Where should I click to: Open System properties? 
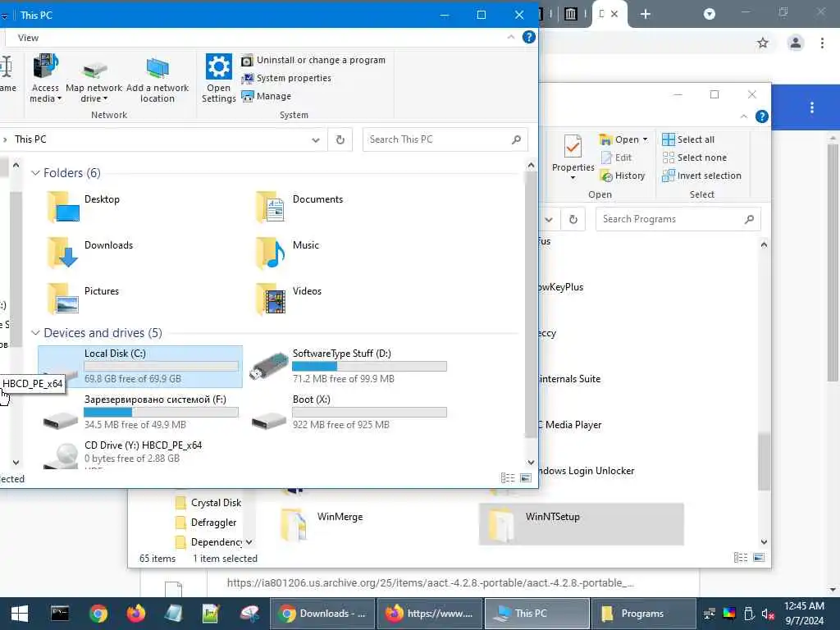pos(286,78)
